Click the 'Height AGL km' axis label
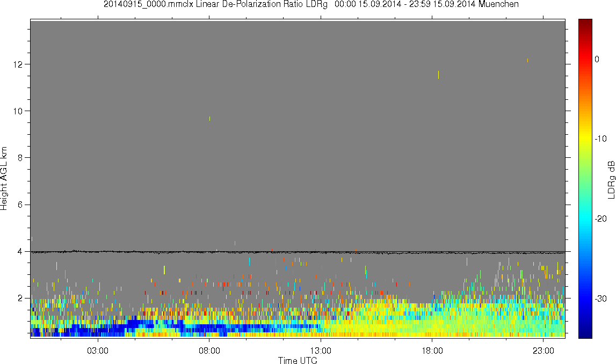The width and height of the screenshot is (616, 364). pyautogui.click(x=4, y=179)
